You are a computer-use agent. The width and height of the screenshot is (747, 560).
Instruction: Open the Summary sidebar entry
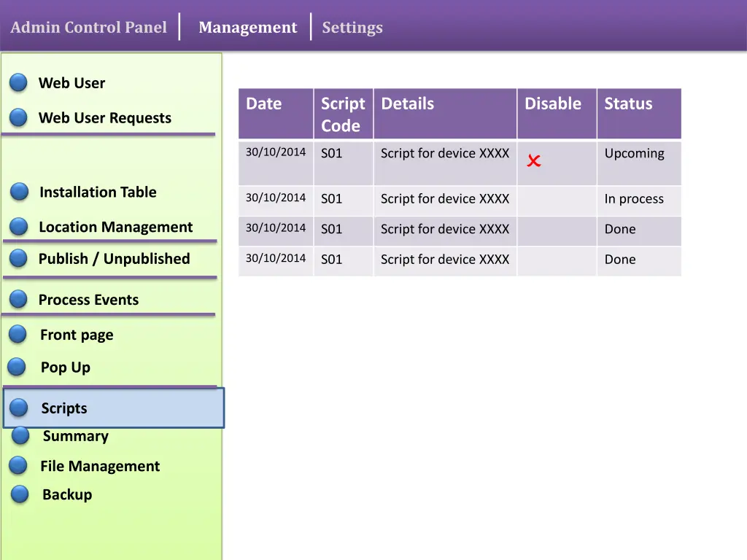75,436
